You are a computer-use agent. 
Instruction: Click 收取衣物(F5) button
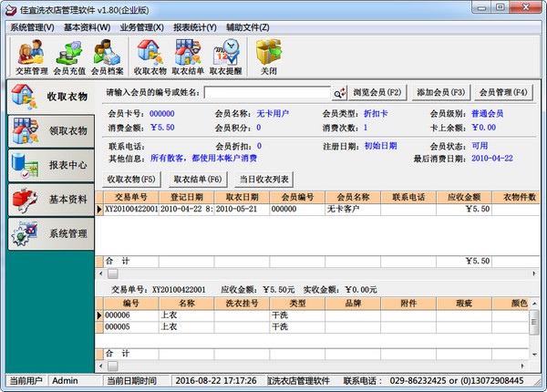[x=131, y=180]
